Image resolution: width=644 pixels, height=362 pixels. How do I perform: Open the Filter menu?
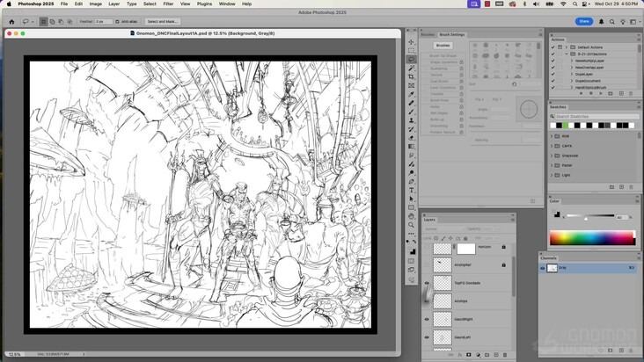(x=168, y=4)
